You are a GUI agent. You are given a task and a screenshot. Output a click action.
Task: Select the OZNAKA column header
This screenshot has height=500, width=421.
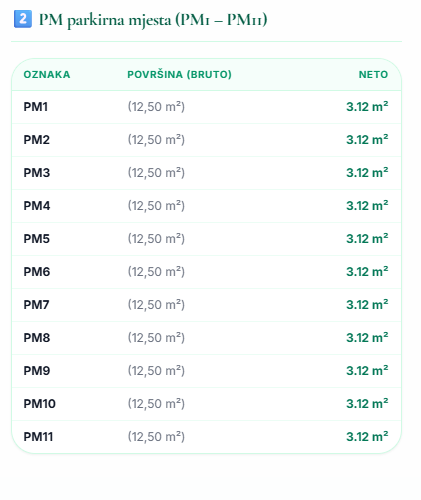coord(47,74)
